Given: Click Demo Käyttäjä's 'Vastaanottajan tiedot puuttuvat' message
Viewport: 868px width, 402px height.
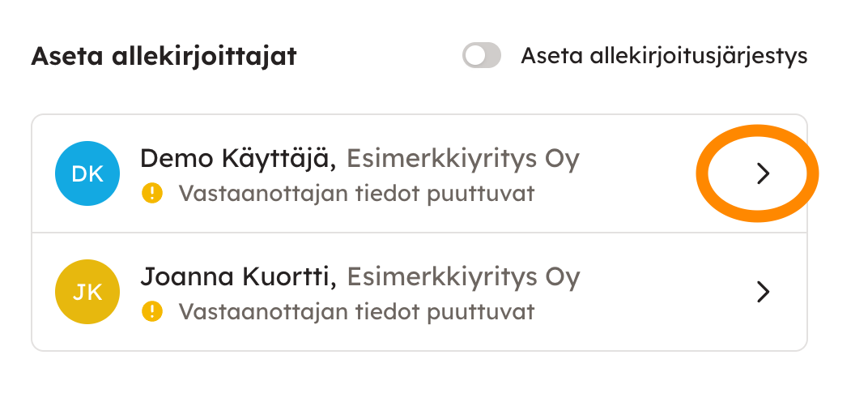Looking at the screenshot, I should click(356, 194).
